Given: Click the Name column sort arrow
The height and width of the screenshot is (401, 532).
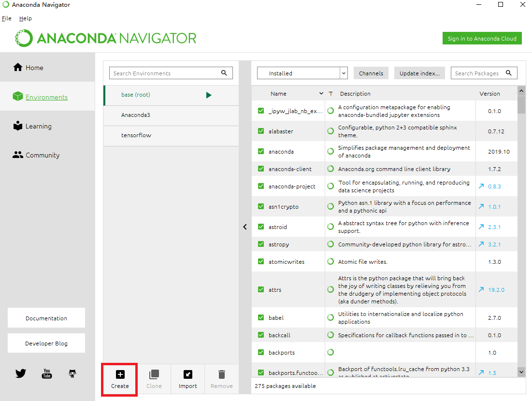Looking at the screenshot, I should point(321,93).
